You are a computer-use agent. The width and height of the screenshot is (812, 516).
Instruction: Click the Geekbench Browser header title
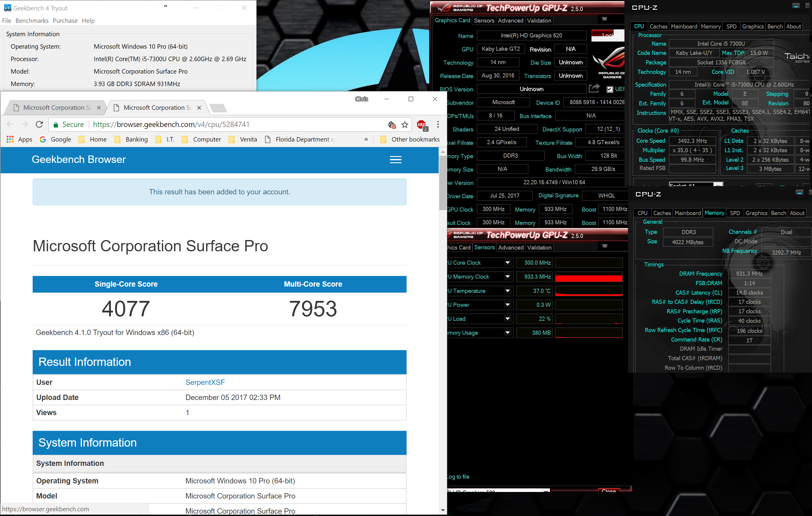tap(79, 159)
